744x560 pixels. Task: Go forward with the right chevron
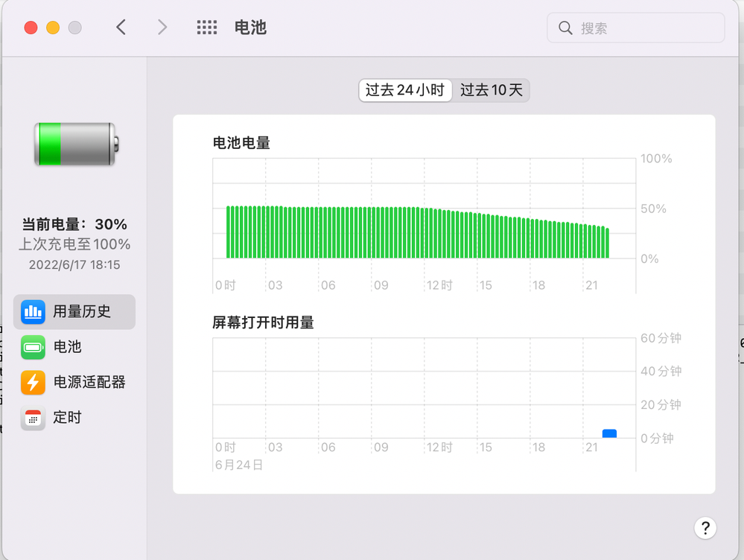tap(162, 28)
